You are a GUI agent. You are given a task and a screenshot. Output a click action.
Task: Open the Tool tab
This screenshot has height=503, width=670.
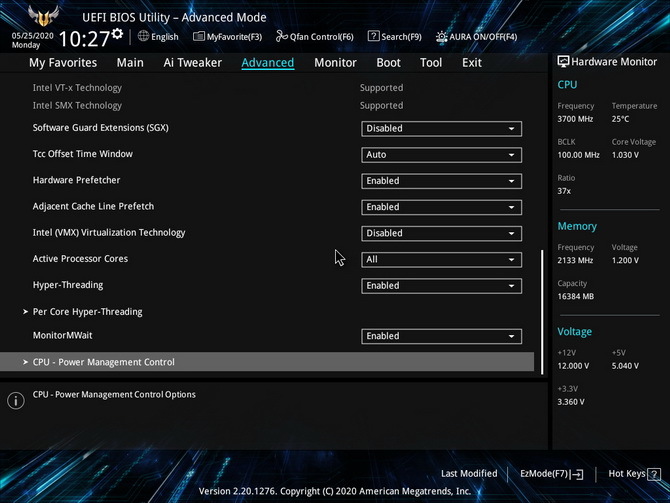tap(431, 63)
